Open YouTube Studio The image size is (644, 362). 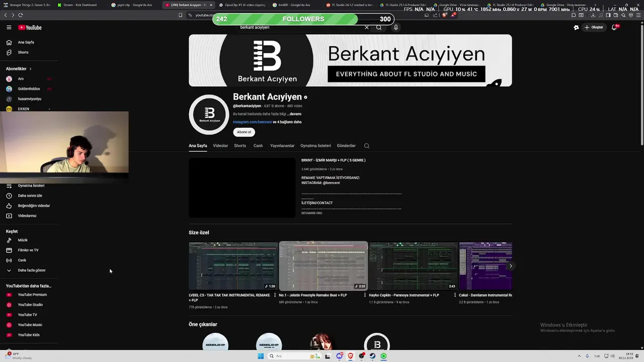(x=30, y=305)
